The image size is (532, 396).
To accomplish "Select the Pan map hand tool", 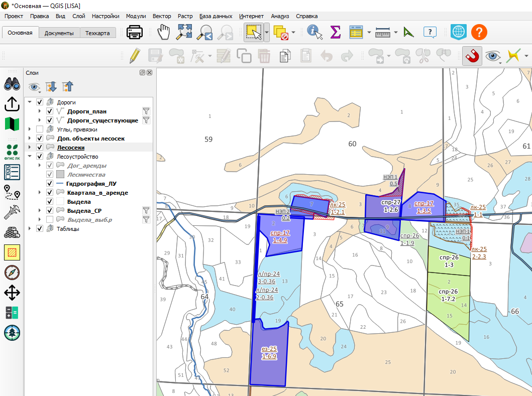I will click(164, 33).
